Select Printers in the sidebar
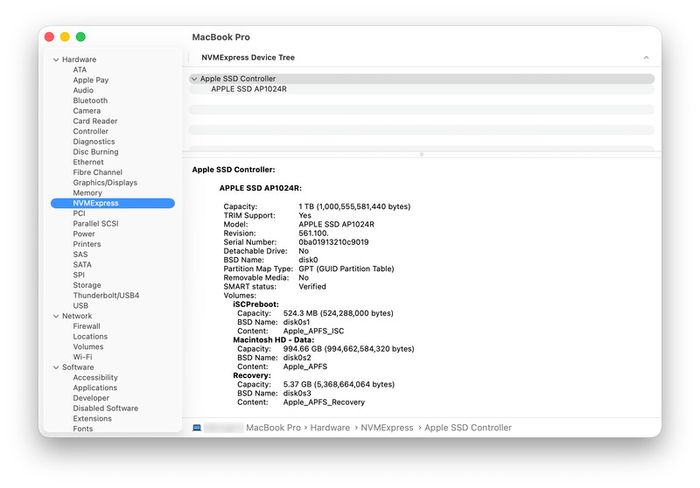This screenshot has height=488, width=700. coord(87,244)
